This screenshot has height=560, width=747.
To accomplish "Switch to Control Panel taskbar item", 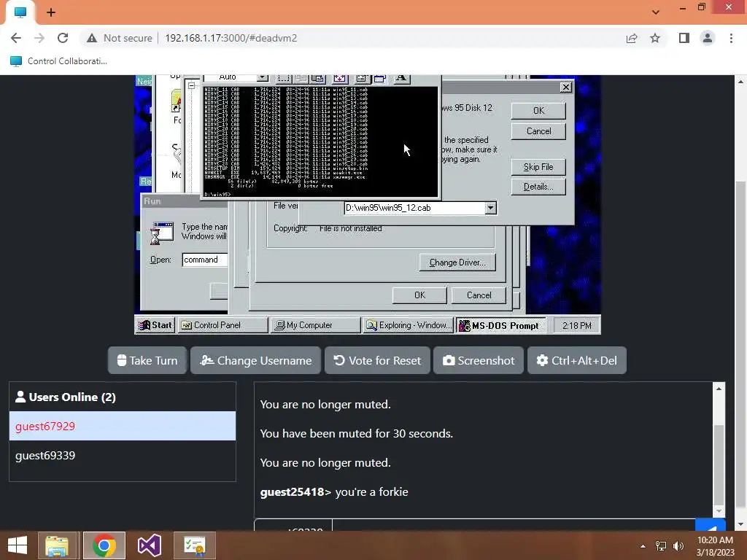I will click(223, 325).
